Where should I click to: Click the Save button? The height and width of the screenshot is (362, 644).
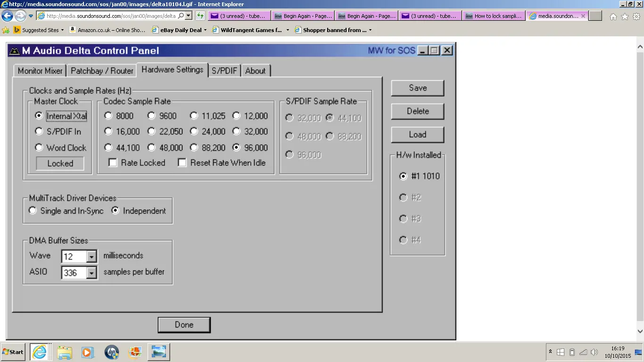[418, 88]
